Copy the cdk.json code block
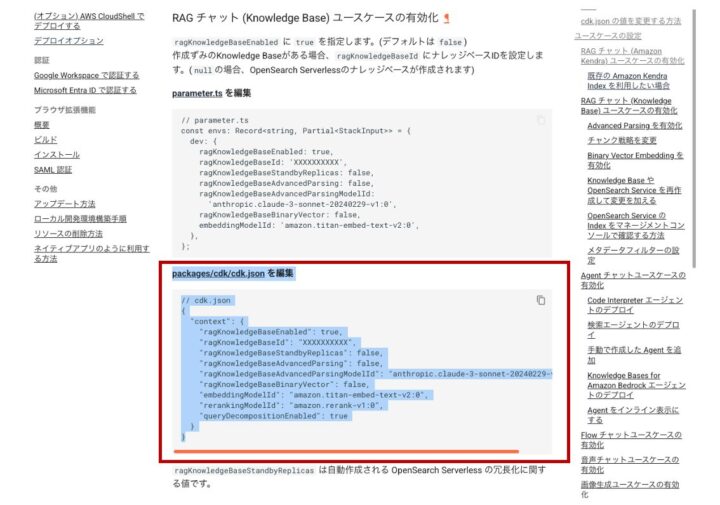 [541, 300]
